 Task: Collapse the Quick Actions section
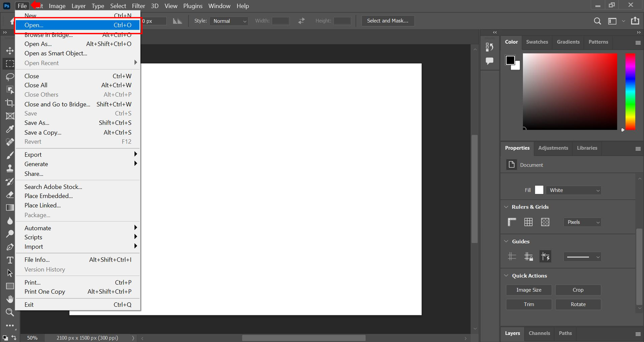[x=506, y=276]
